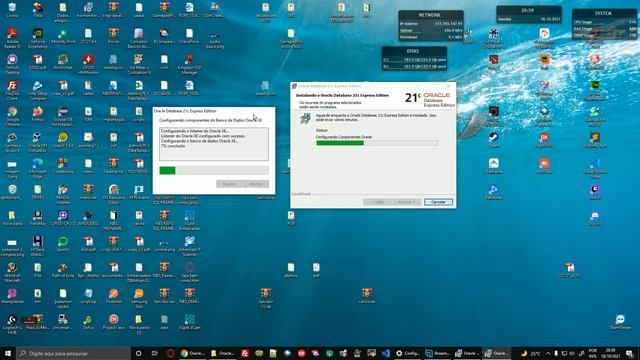The width and height of the screenshot is (640, 360).
Task: Click the configuration log text box
Action: point(214,144)
